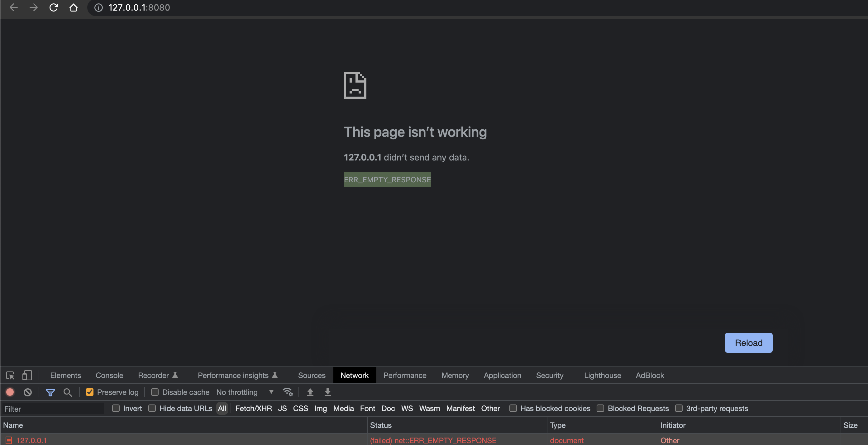Uncheck the Preserve log option
This screenshot has width=868, height=445.
point(89,392)
